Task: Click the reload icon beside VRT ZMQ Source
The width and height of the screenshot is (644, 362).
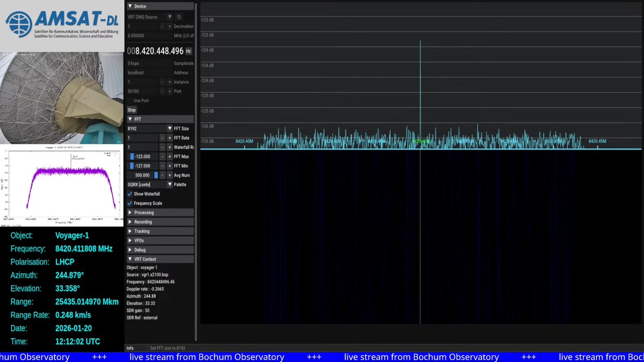Action: pos(178,17)
